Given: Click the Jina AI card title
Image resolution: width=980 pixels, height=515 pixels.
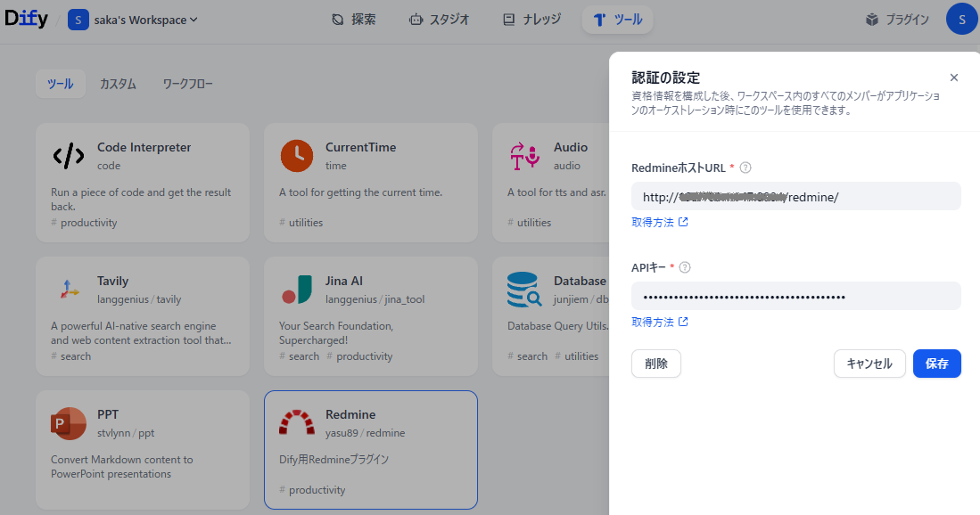Looking at the screenshot, I should click(x=343, y=281).
